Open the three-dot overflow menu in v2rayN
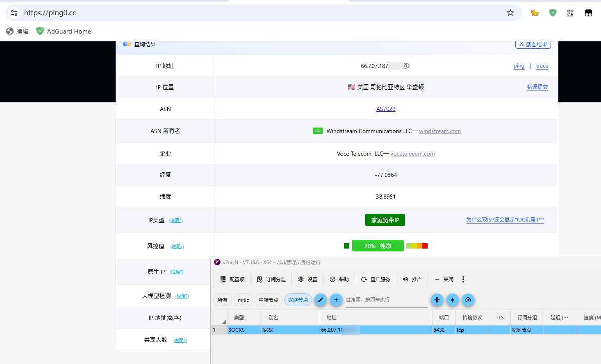The width and height of the screenshot is (601, 364). pos(463,279)
